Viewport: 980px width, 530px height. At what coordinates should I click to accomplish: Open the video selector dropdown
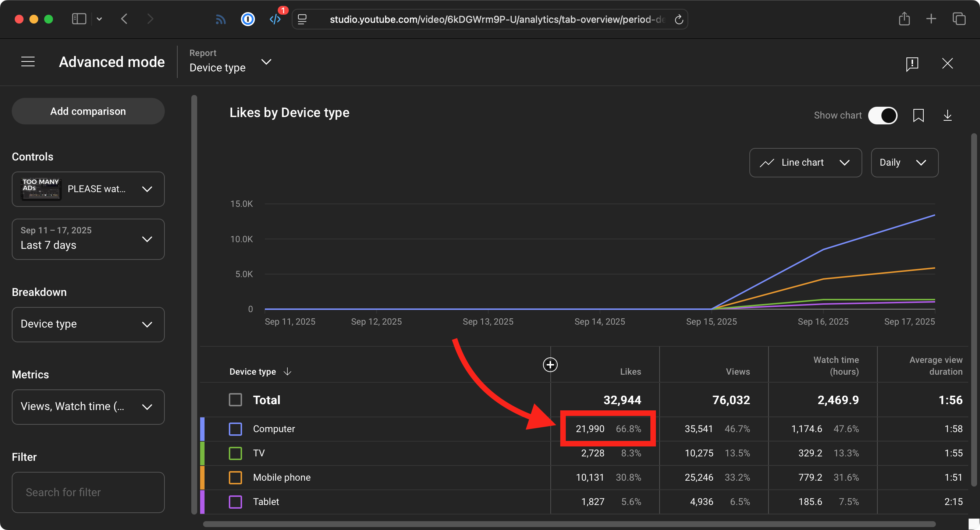[88, 189]
